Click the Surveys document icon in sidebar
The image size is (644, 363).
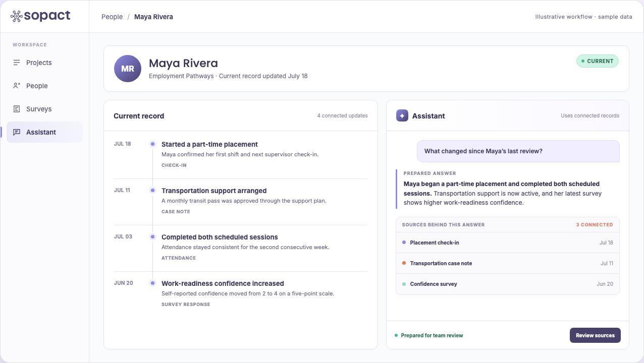point(17,109)
